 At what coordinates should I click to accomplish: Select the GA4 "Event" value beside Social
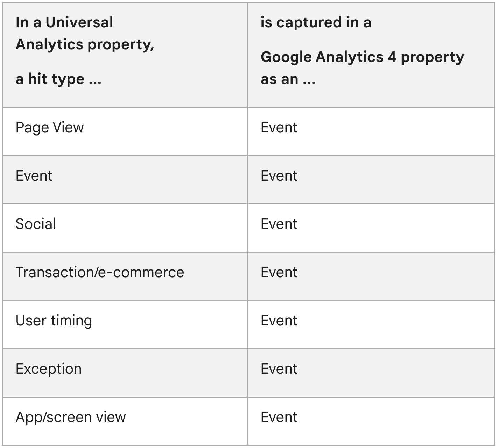pyautogui.click(x=279, y=224)
